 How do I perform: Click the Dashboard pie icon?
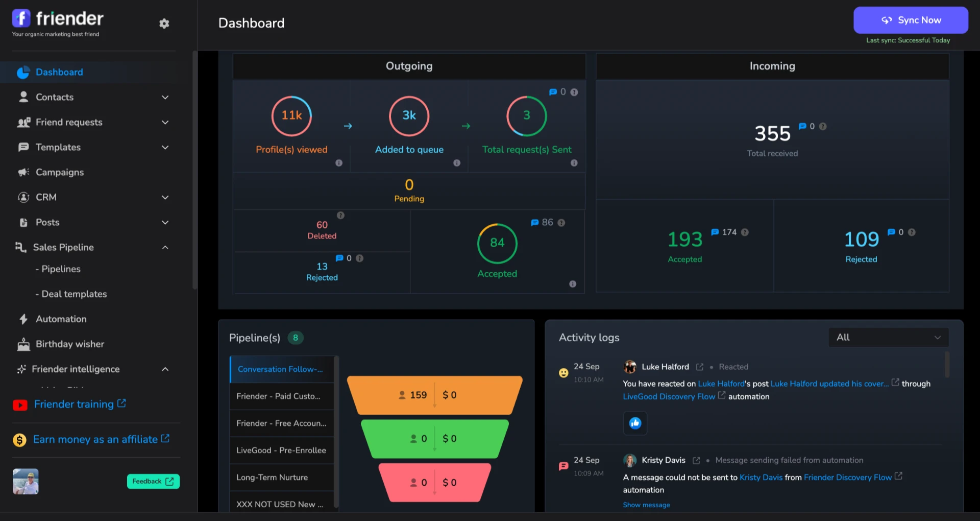coord(23,73)
